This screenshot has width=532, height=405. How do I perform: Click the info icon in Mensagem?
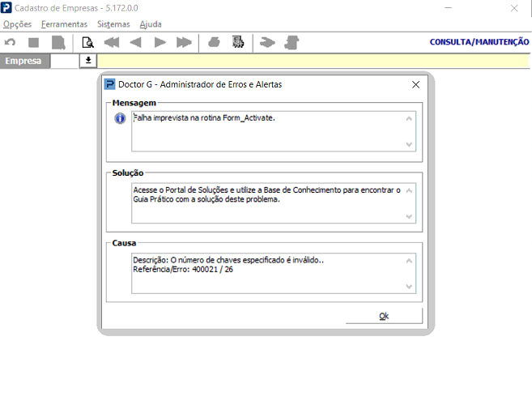tap(120, 118)
